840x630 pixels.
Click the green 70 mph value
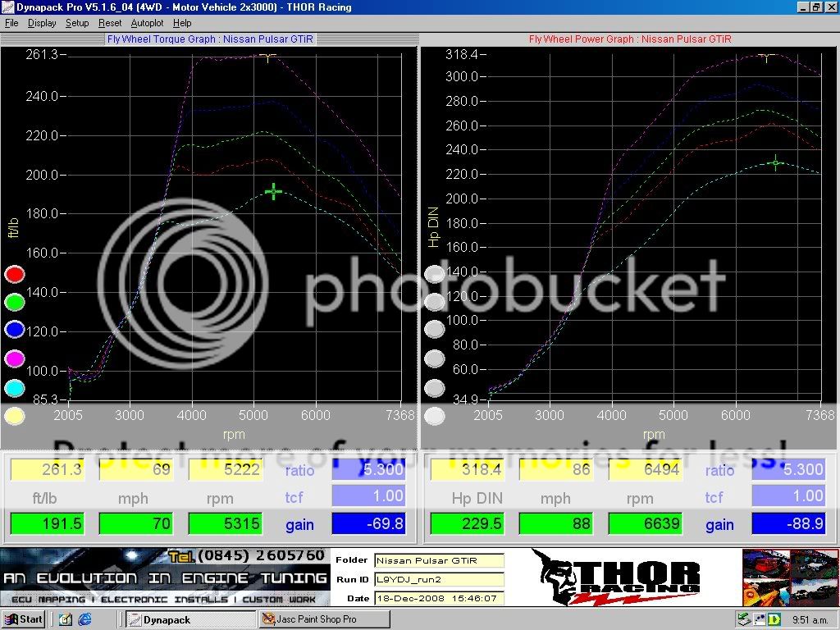pos(136,523)
